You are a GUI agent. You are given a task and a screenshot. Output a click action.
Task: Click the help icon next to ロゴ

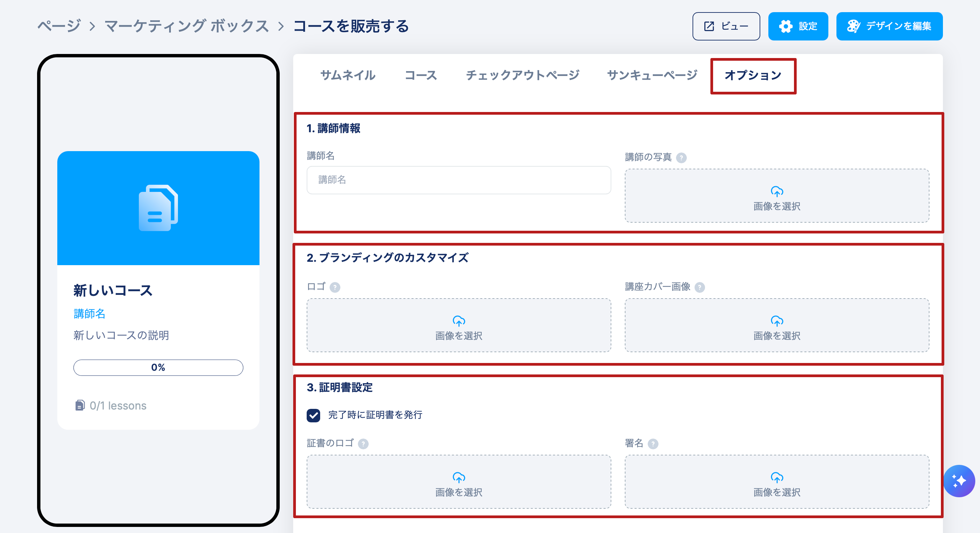[335, 287]
